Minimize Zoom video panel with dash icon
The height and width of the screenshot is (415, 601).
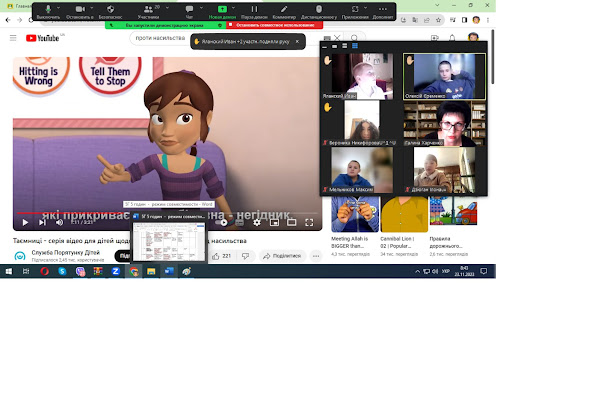pyautogui.click(x=325, y=46)
